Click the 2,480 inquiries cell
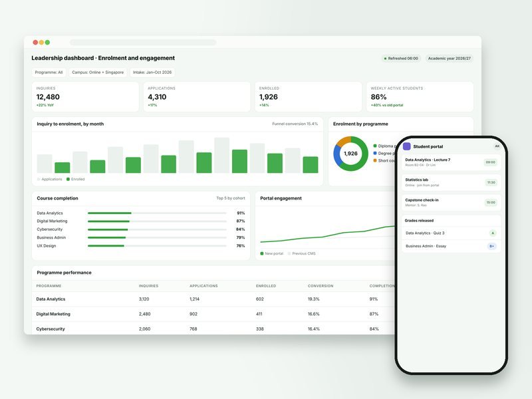The height and width of the screenshot is (399, 532). click(x=144, y=314)
